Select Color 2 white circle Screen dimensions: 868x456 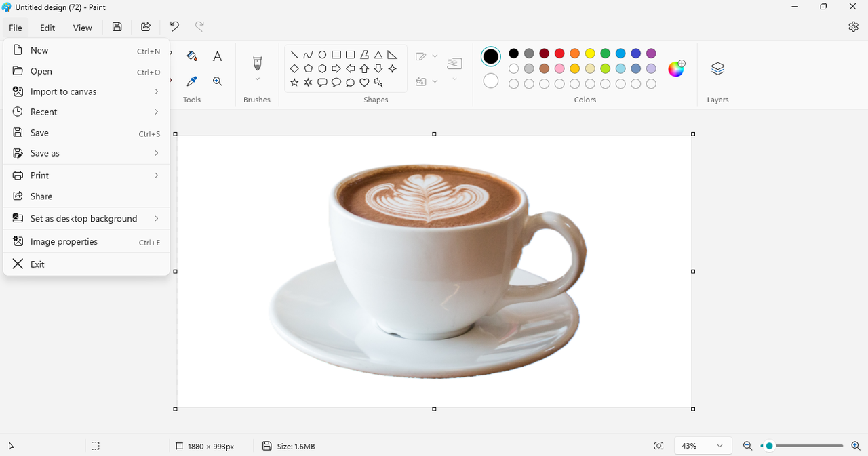[x=491, y=81]
